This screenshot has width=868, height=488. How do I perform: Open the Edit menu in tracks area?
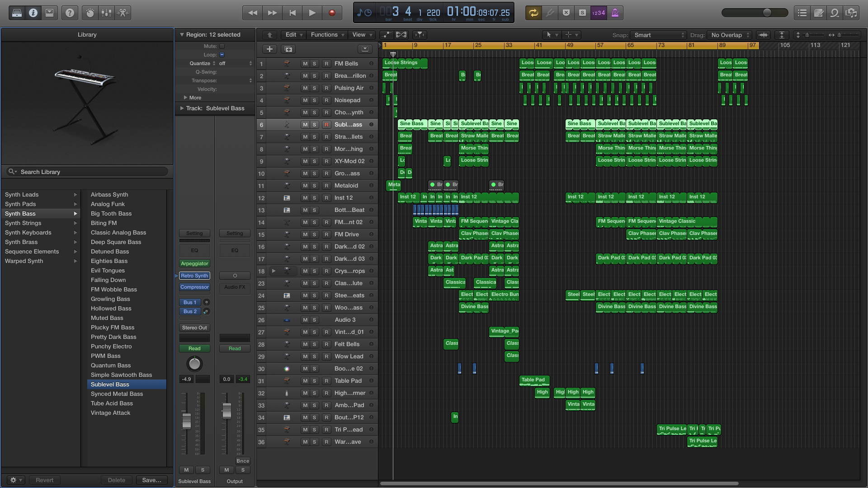(x=293, y=35)
